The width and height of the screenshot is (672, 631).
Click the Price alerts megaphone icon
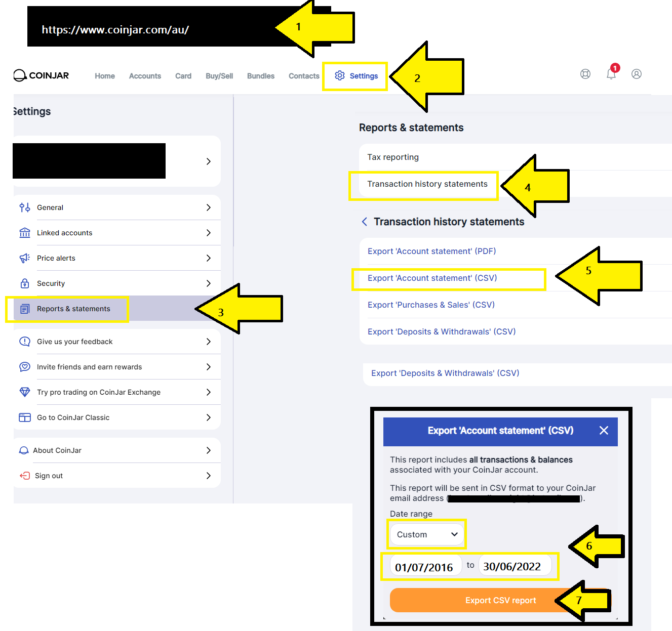click(x=25, y=258)
